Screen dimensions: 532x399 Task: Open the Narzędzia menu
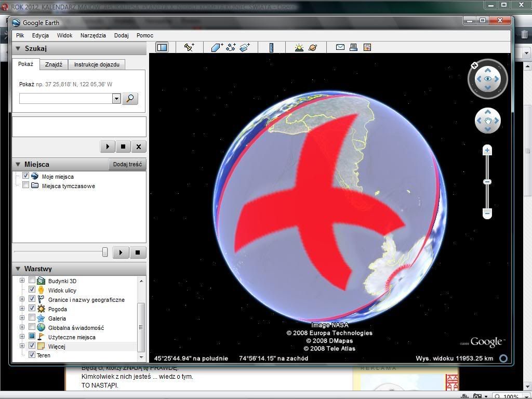93,35
